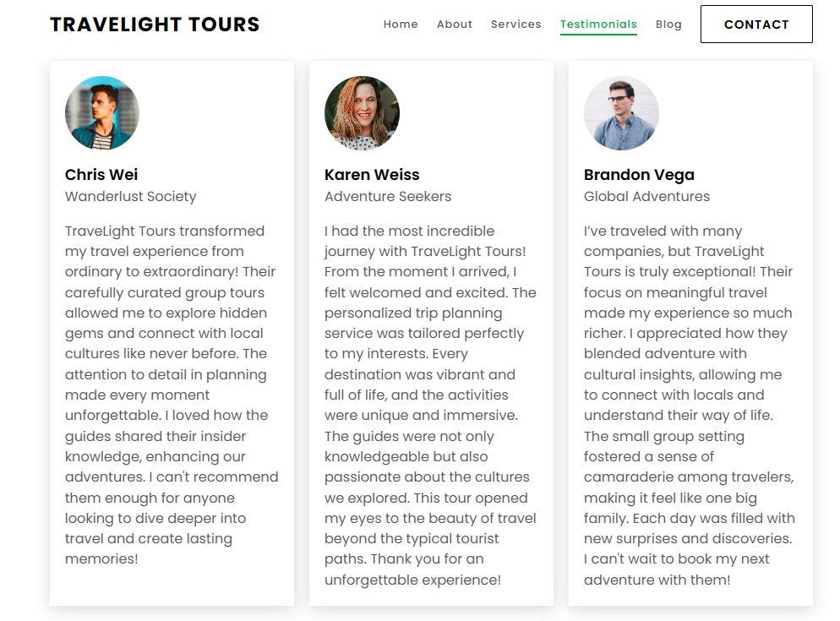Click the green underline beneath Testimonials
The width and height of the screenshot is (840, 621).
[x=598, y=35]
